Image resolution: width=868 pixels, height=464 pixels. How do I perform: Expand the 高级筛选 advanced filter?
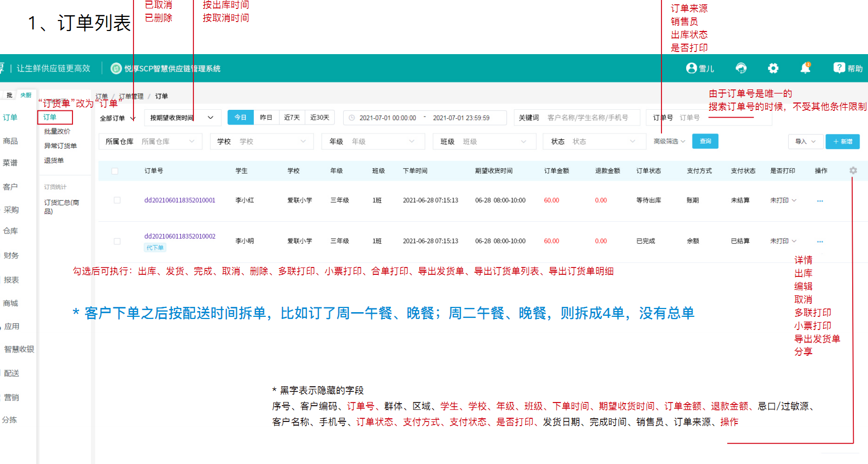pos(669,141)
